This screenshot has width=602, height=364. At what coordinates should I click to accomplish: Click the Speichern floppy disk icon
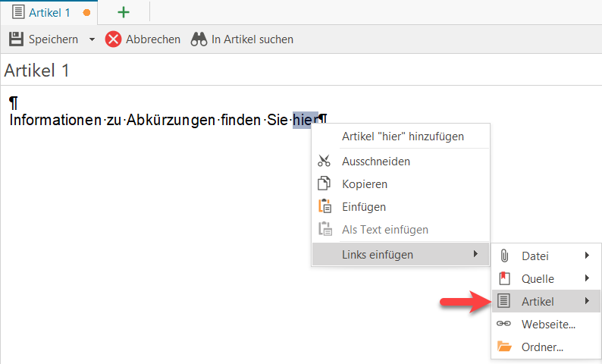(x=16, y=39)
